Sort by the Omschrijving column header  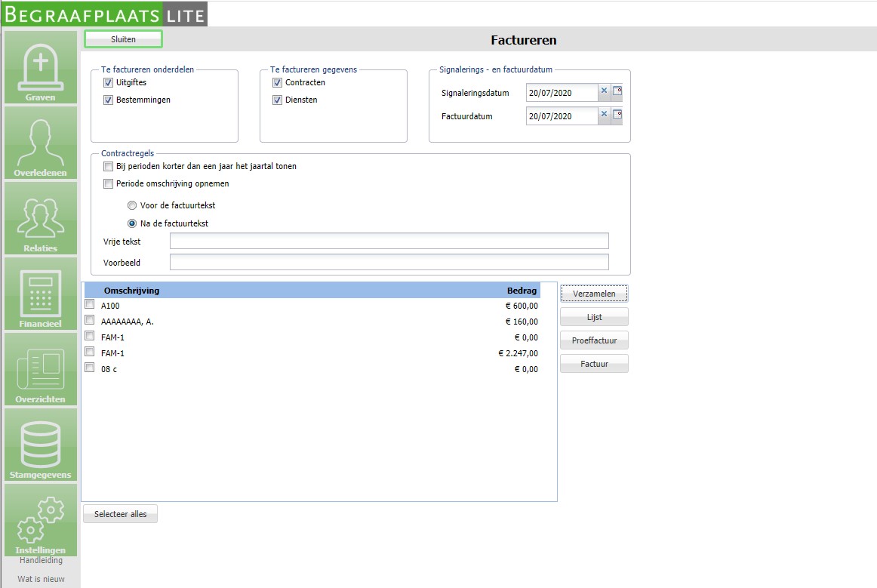tap(131, 291)
